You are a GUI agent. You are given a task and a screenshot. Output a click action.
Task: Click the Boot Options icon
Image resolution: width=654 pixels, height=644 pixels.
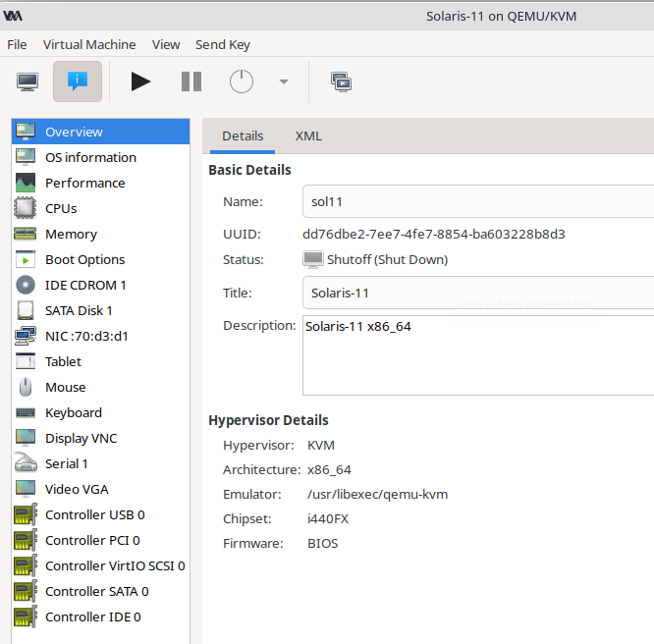(25, 259)
